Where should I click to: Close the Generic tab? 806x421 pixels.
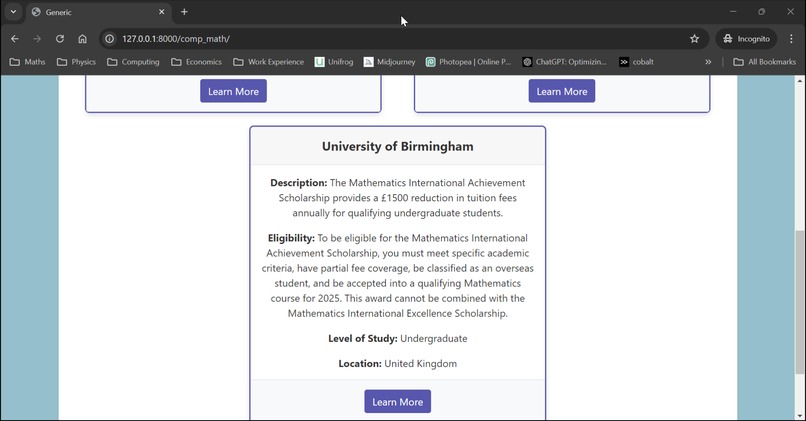tap(161, 12)
